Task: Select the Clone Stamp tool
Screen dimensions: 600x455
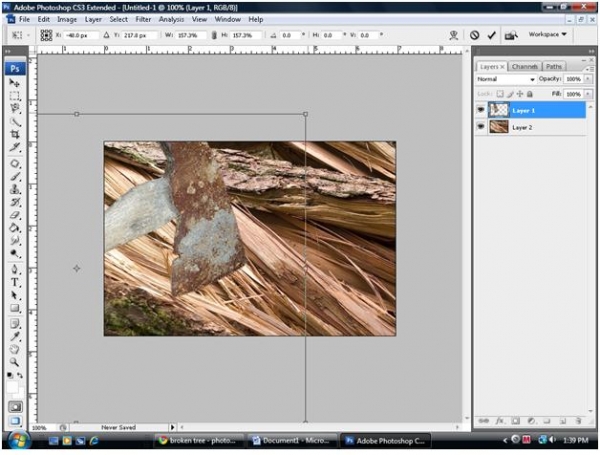Action: 15,189
